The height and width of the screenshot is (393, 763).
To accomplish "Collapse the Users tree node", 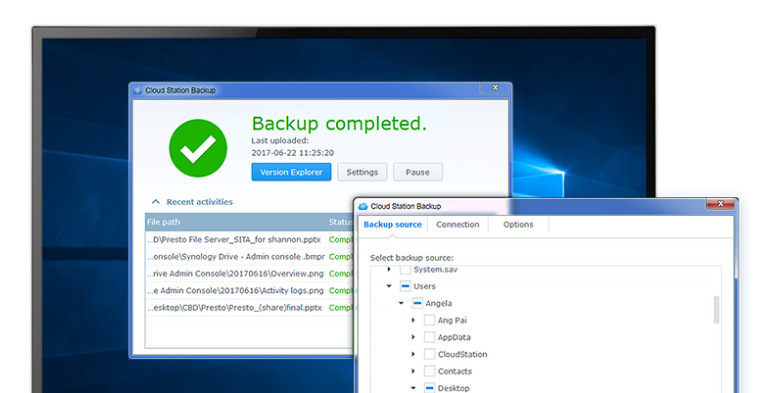I will [389, 286].
